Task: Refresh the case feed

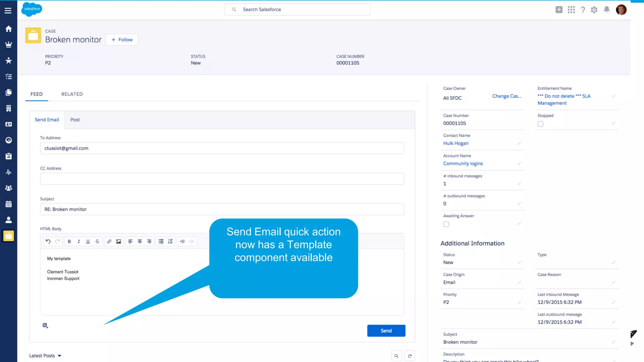Action: 410,356
